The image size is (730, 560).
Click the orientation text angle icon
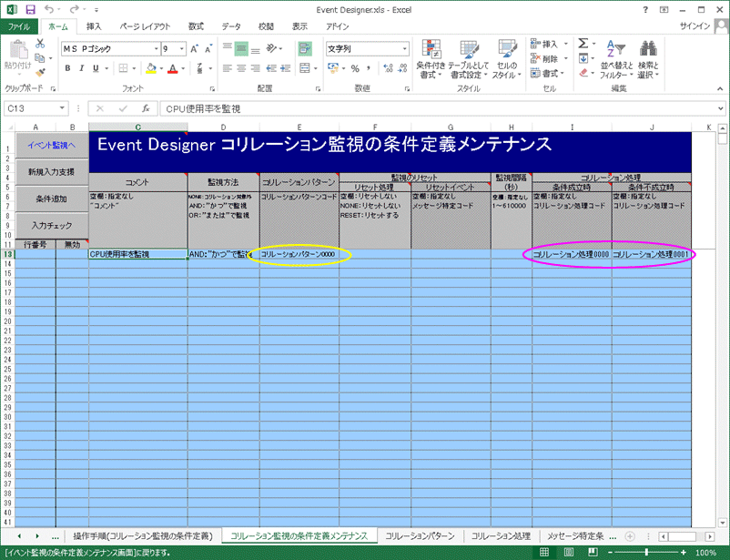click(x=271, y=48)
